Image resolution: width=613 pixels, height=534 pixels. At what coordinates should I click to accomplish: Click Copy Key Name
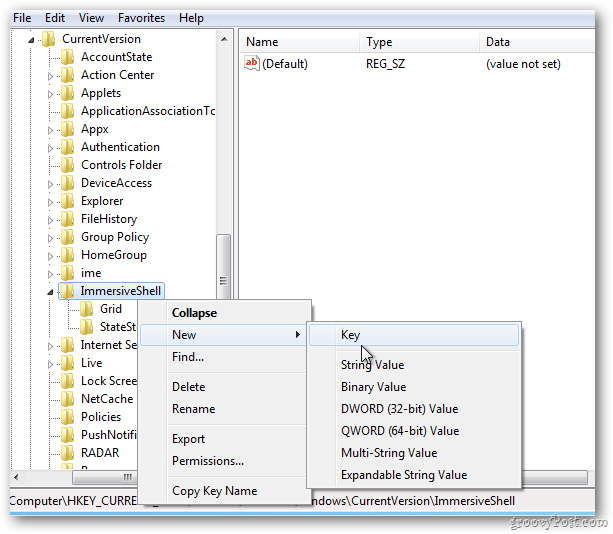[226, 491]
